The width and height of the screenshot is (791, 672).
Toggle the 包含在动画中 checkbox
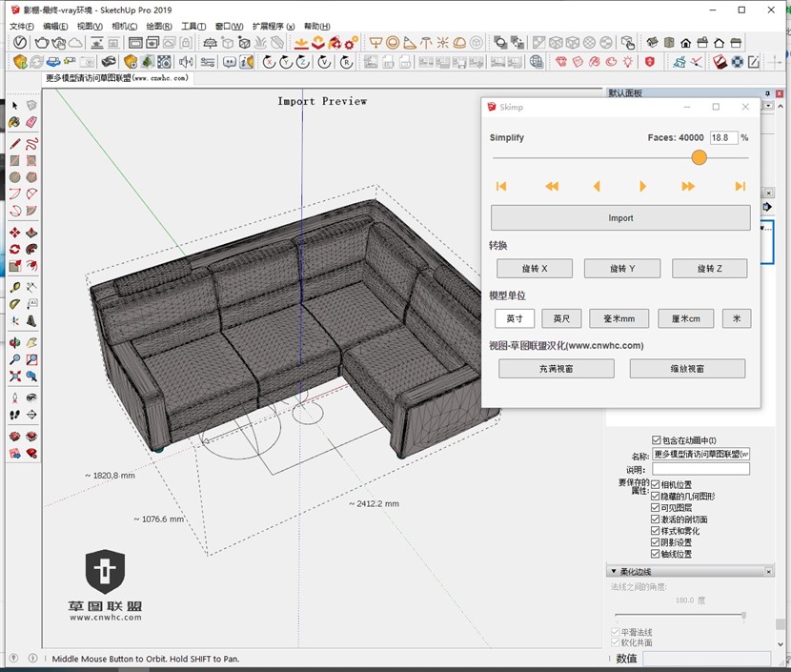click(657, 440)
